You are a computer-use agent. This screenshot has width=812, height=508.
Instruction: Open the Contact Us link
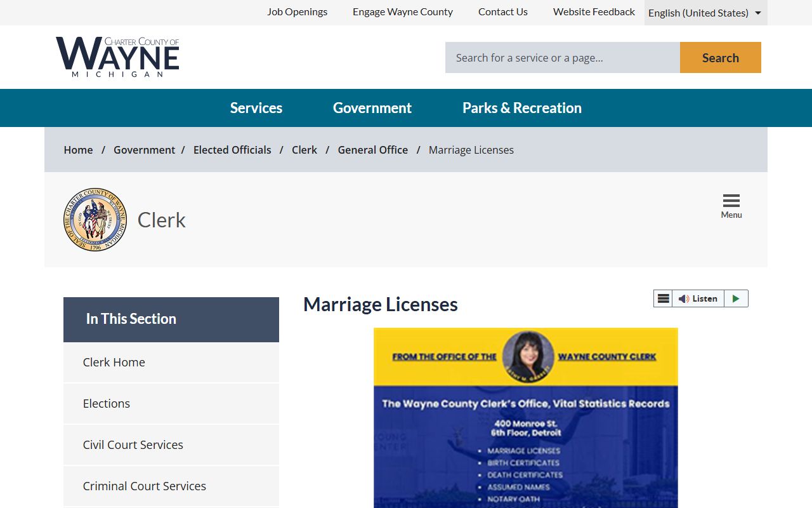click(x=503, y=11)
